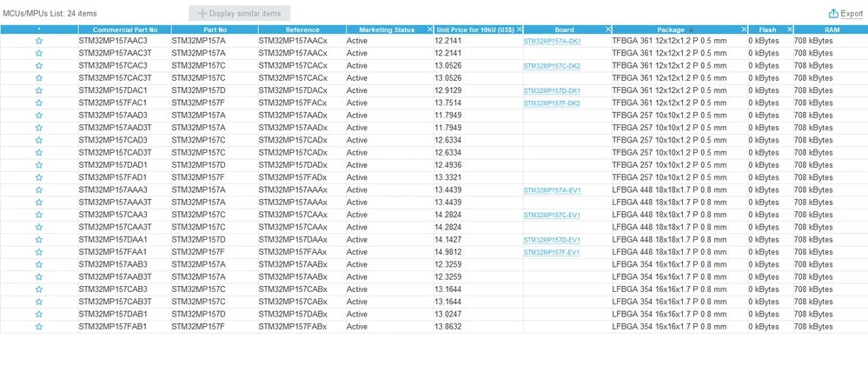Star the STM32MP157DAD1 row as favorite
The width and height of the screenshot is (868, 372).
click(39, 165)
